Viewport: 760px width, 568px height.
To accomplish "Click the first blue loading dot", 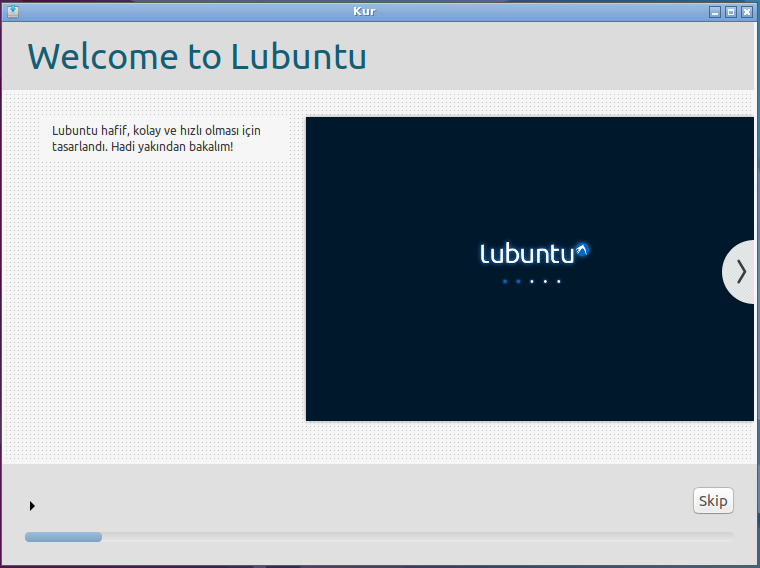I will (x=505, y=282).
